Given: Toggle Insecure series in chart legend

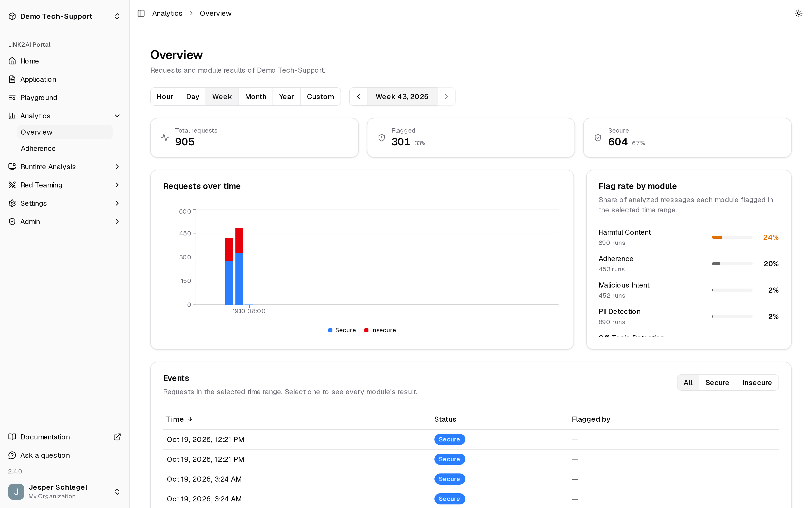Looking at the screenshot, I should [x=380, y=330].
